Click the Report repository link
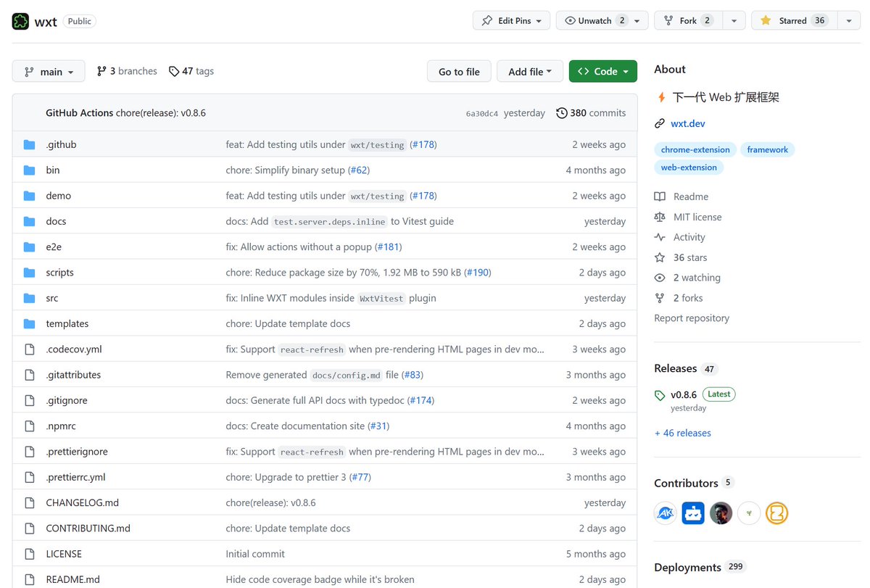Viewport: 870px width, 588px height. click(x=692, y=318)
